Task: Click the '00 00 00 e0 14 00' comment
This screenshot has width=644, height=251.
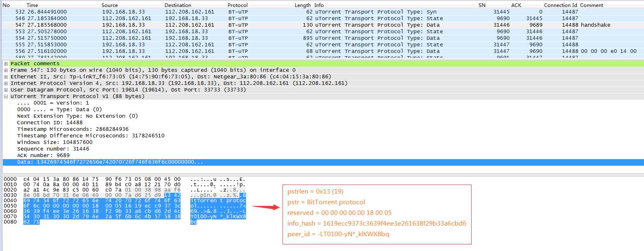Action: click(608, 51)
